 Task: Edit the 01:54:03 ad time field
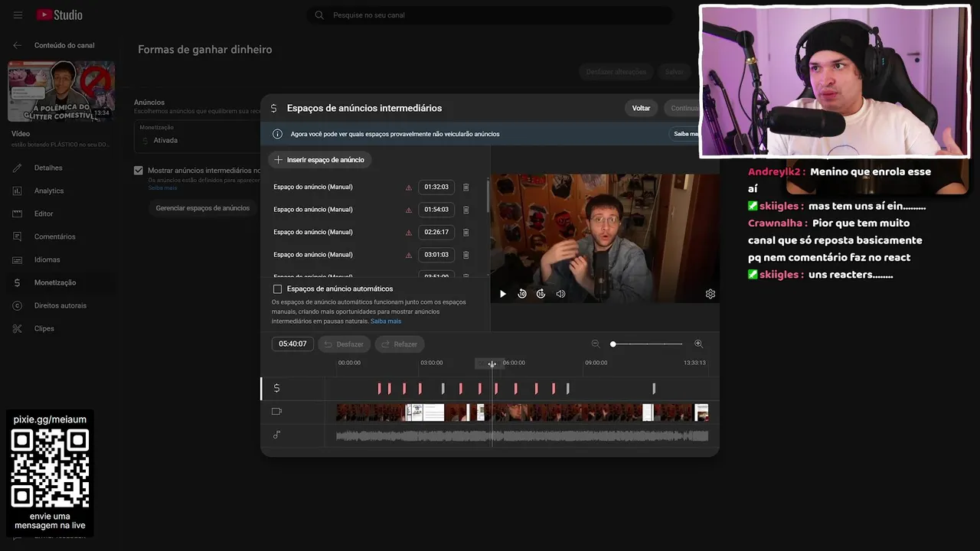coord(436,210)
